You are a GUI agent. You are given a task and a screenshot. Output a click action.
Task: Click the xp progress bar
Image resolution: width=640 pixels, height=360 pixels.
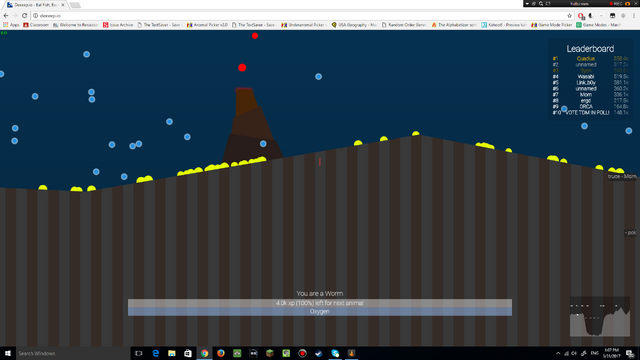pyautogui.click(x=320, y=303)
